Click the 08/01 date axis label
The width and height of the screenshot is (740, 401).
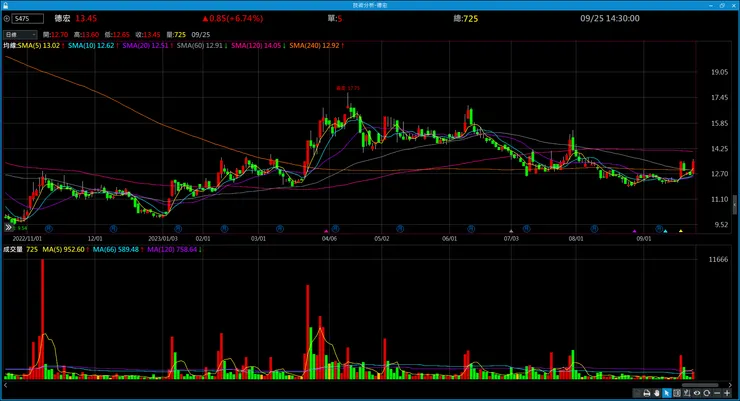pos(576,239)
